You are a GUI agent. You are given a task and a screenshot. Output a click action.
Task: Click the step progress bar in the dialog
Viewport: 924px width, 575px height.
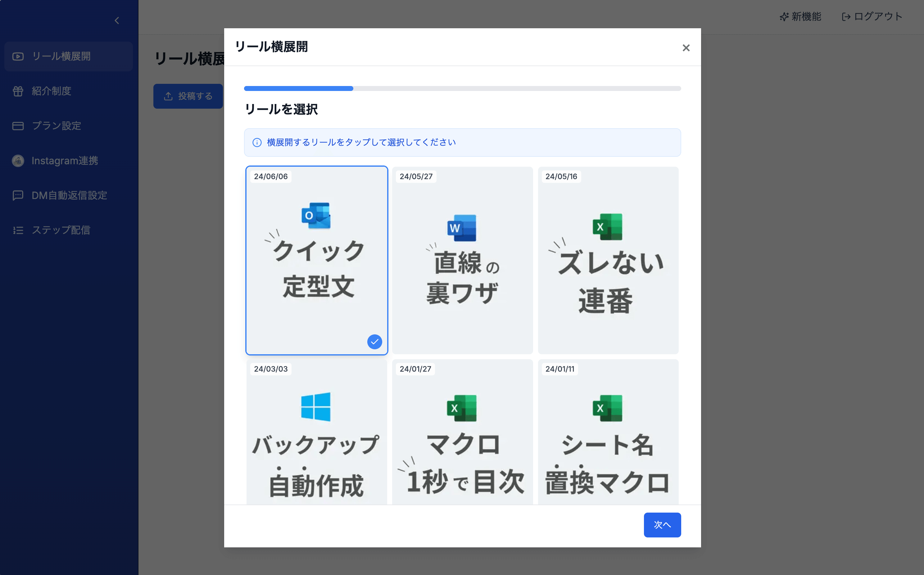coord(462,88)
